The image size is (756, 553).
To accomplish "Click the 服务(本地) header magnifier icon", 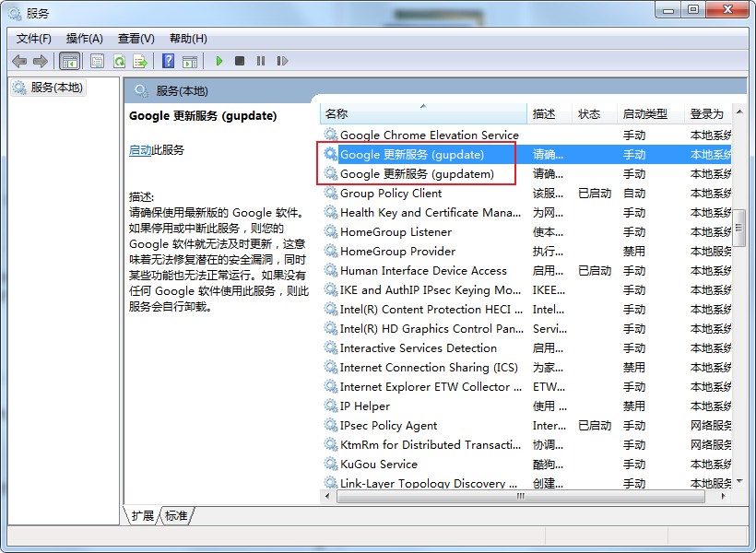I will [x=141, y=90].
